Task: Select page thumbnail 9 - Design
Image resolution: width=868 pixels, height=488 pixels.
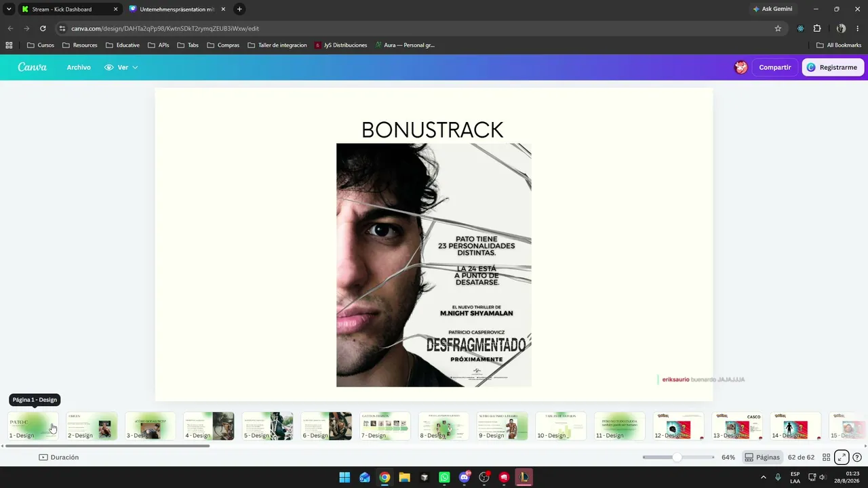Action: (502, 426)
